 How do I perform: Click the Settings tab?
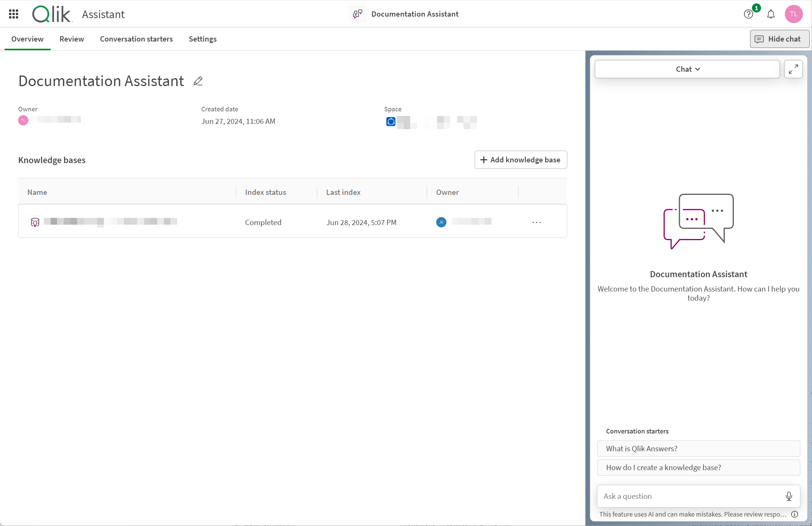click(203, 39)
